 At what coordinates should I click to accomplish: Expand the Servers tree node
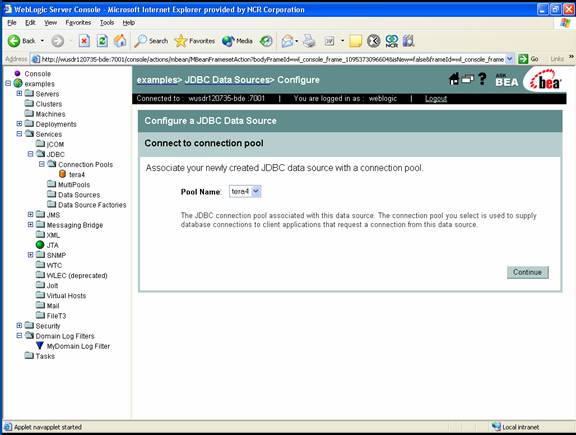[x=19, y=93]
